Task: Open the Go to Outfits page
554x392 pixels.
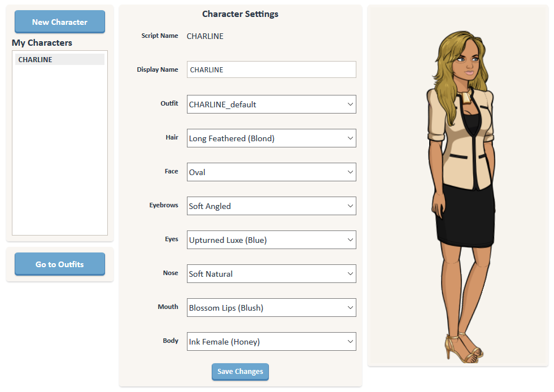Action: pos(60,264)
